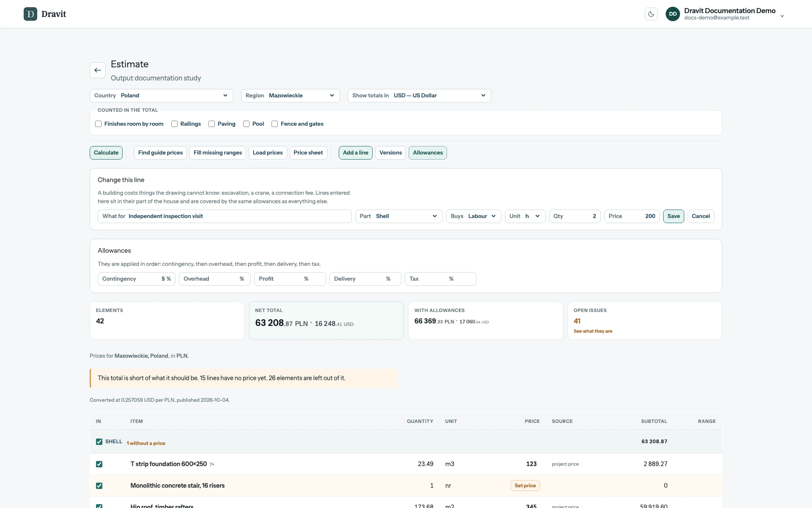Open See what they are link
812x508 pixels.
point(593,331)
